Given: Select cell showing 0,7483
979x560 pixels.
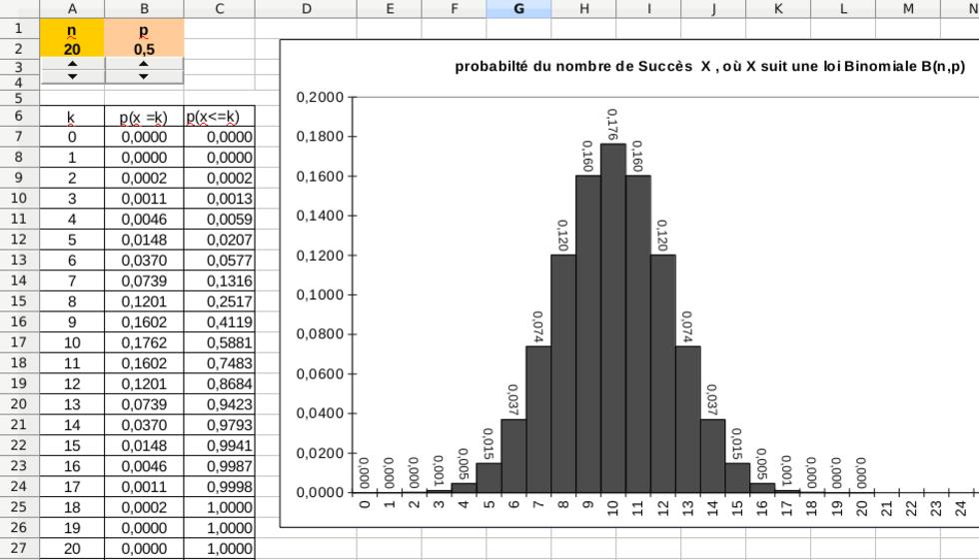Looking at the screenshot, I should (219, 363).
